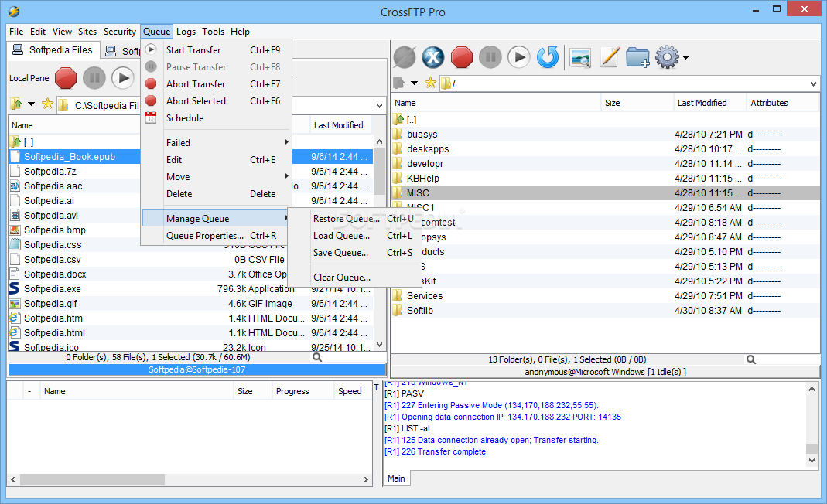827x504 pixels.
Task: Select the Main log tab
Action: click(x=397, y=478)
